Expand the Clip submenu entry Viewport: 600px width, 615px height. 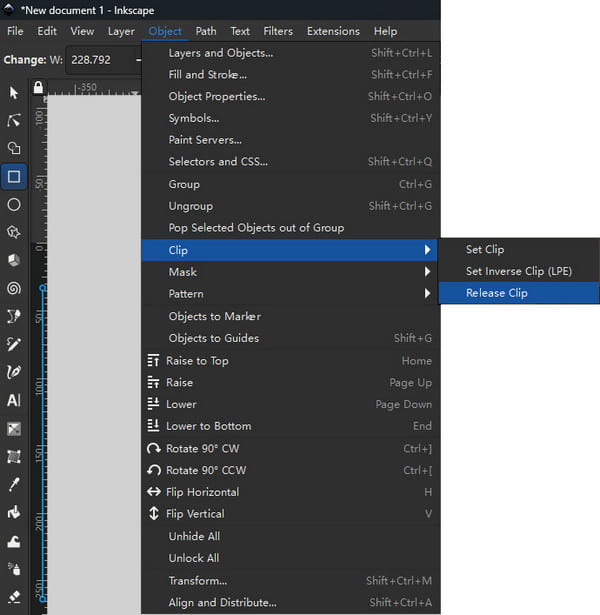coord(290,250)
